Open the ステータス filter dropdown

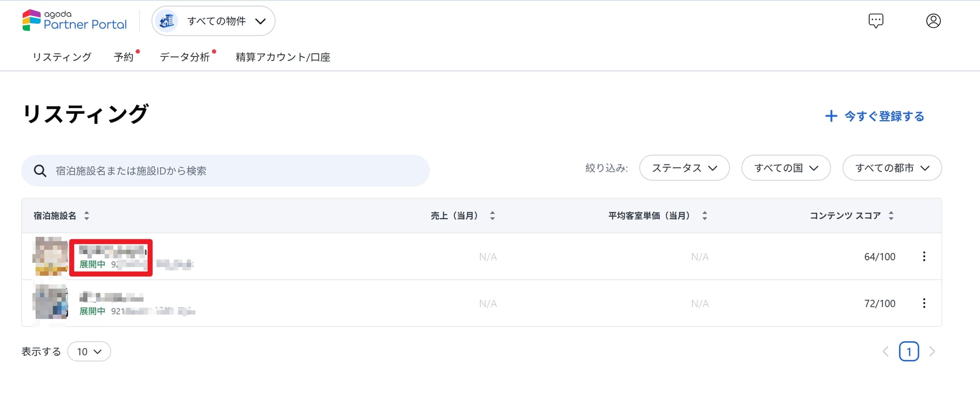point(684,168)
